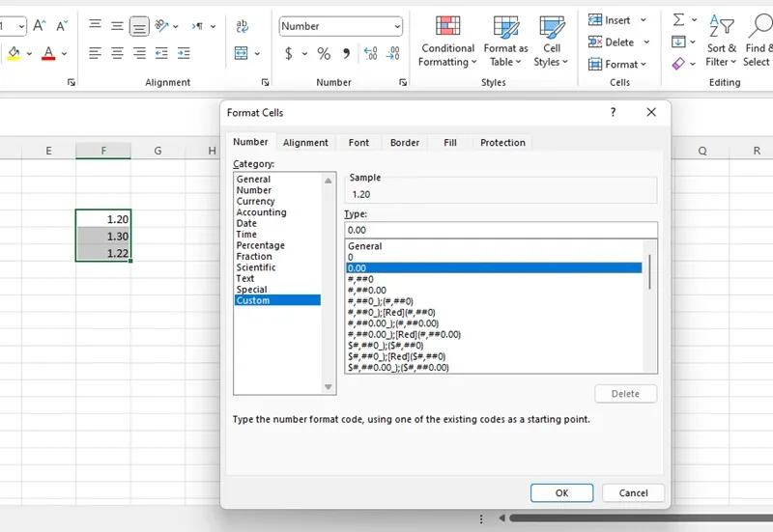Apply middle vertical alignment
Screen dimensions: 773x532
click(117, 26)
